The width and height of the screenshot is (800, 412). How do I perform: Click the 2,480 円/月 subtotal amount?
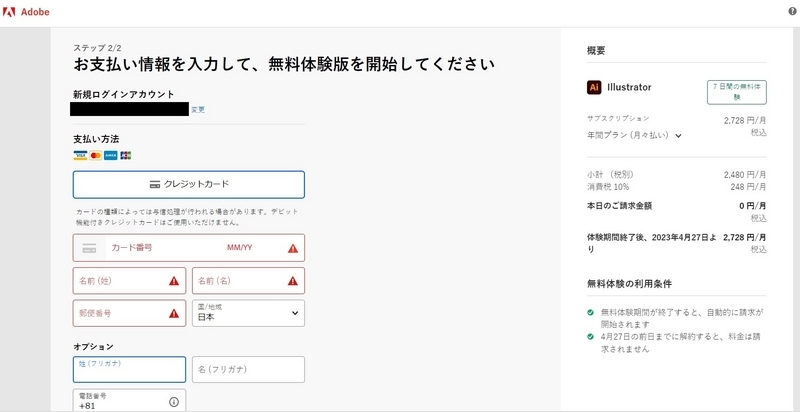point(745,175)
